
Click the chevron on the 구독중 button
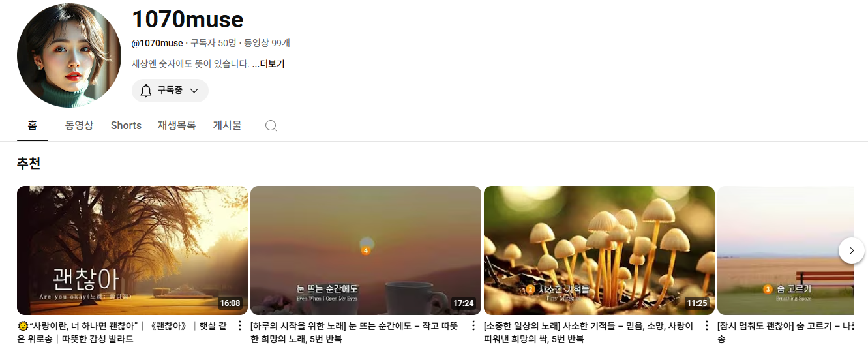[x=194, y=91]
